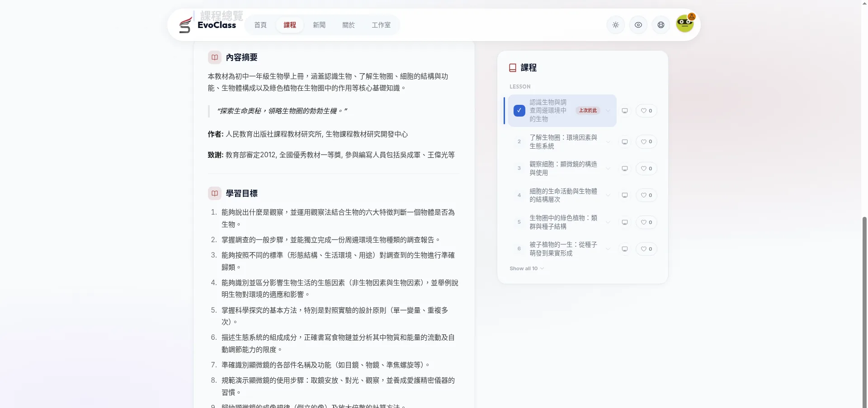Open presentation icon for 了解生物圈 lesson
868x408 pixels.
625,142
